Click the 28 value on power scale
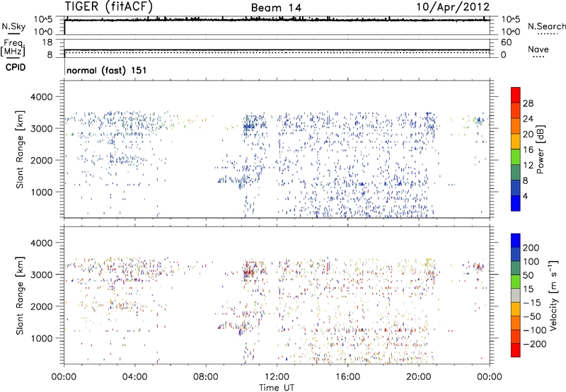Image resolution: width=566 pixels, height=392 pixels. pos(528,103)
